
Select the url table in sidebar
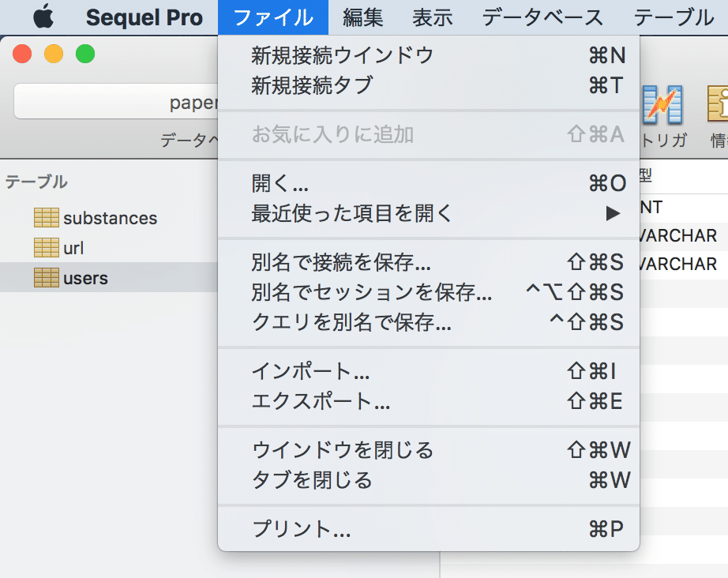tap(109, 247)
